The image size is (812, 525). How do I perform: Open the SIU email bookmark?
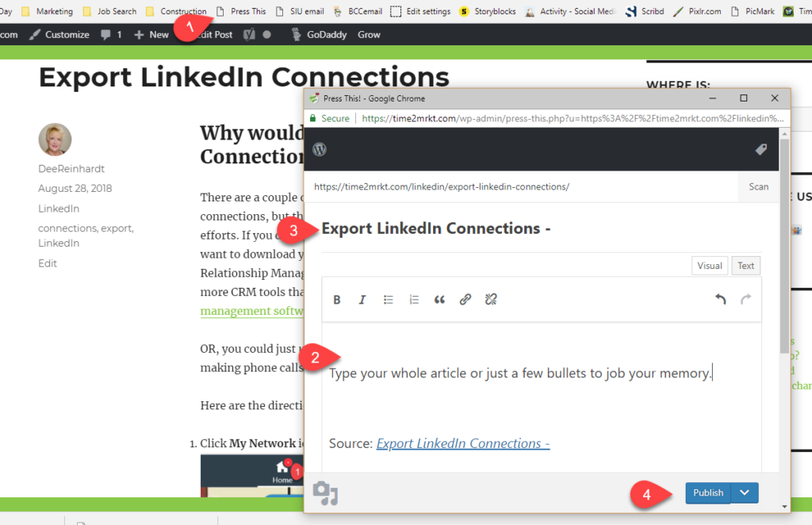coord(300,11)
